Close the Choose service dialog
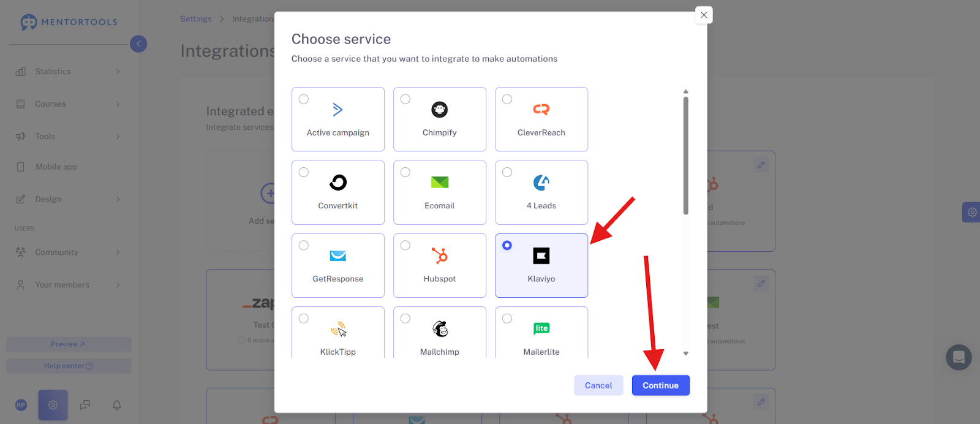 tap(704, 15)
